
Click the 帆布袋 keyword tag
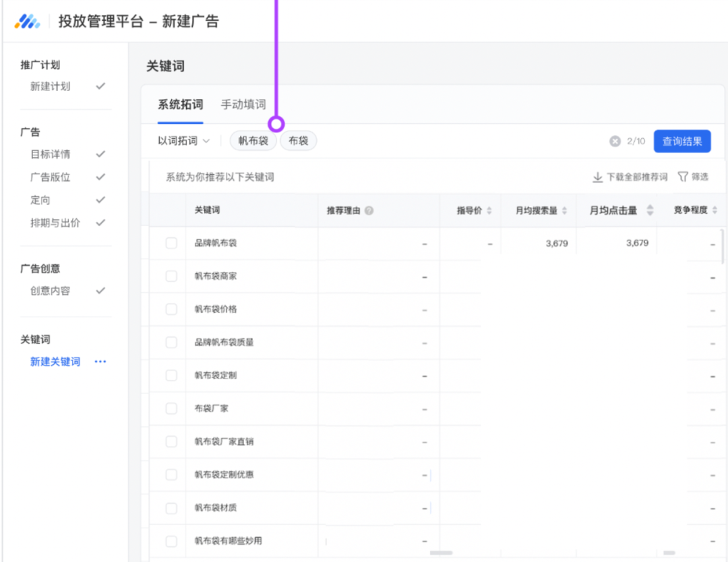[x=253, y=141]
